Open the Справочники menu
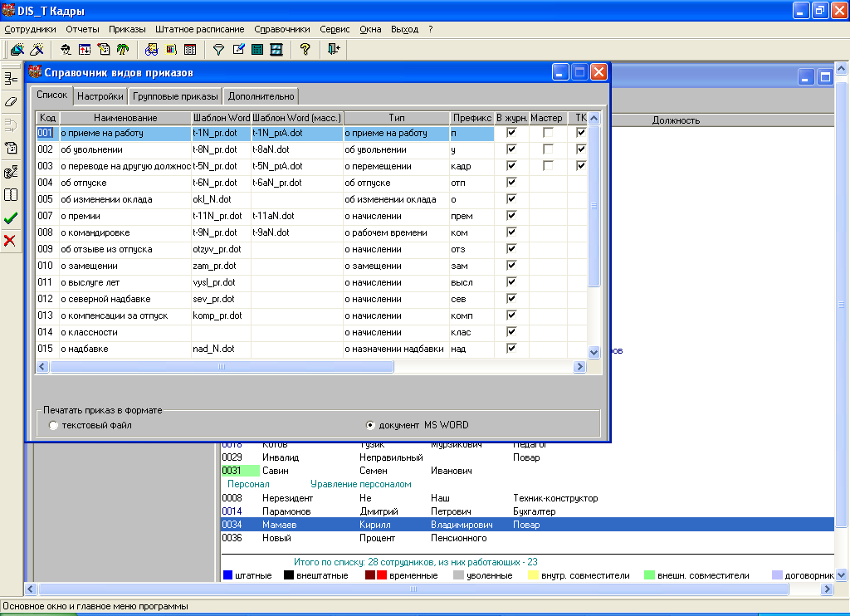850x616 pixels. (x=282, y=29)
